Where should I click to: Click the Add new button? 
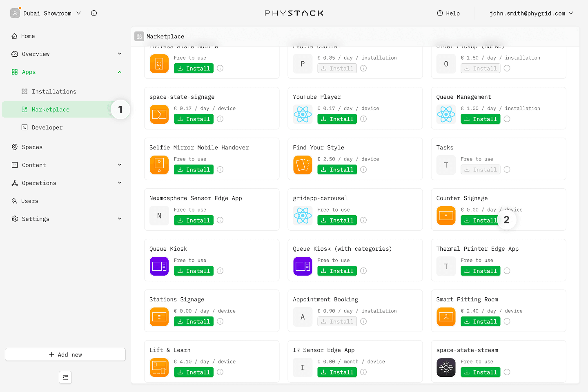pyautogui.click(x=65, y=354)
